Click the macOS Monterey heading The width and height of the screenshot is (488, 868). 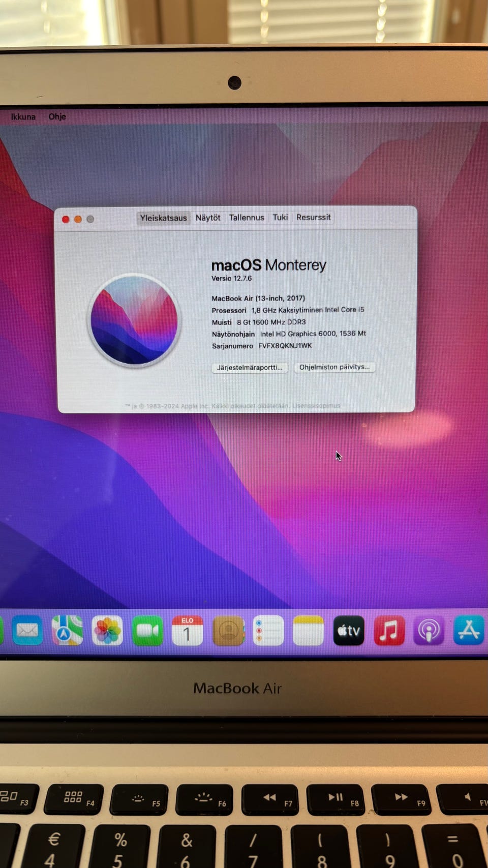268,265
